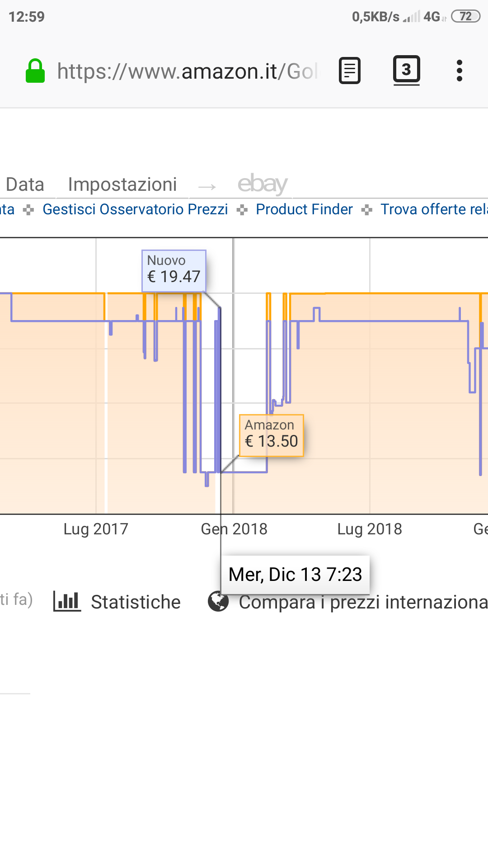Tap the eBay logo tab
488x868 pixels.
click(263, 184)
